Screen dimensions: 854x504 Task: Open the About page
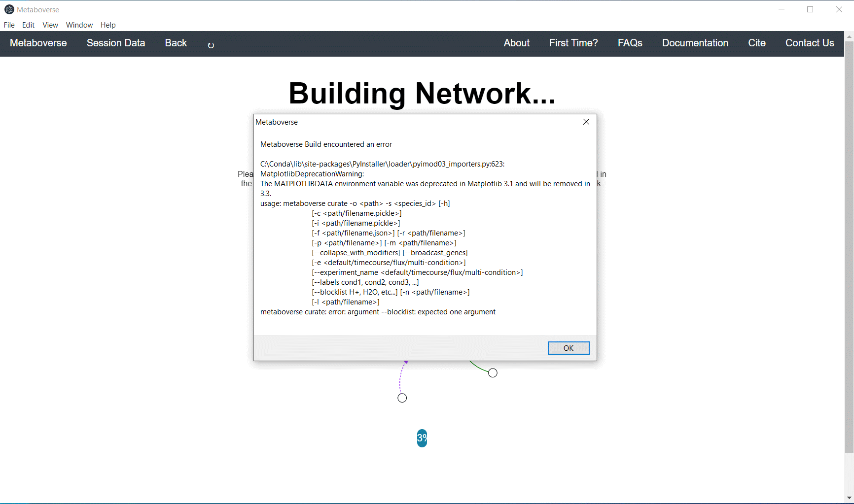(516, 43)
